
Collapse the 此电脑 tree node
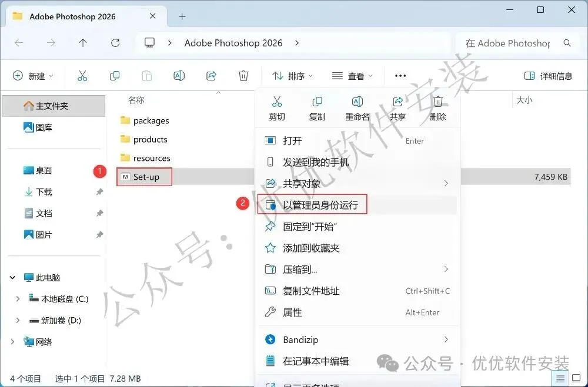click(x=12, y=278)
